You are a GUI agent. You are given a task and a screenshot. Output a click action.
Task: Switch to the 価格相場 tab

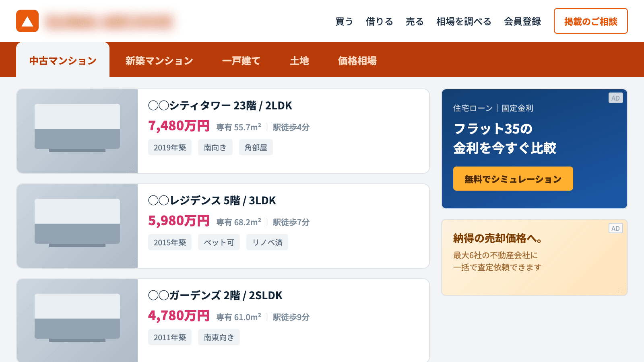point(357,61)
